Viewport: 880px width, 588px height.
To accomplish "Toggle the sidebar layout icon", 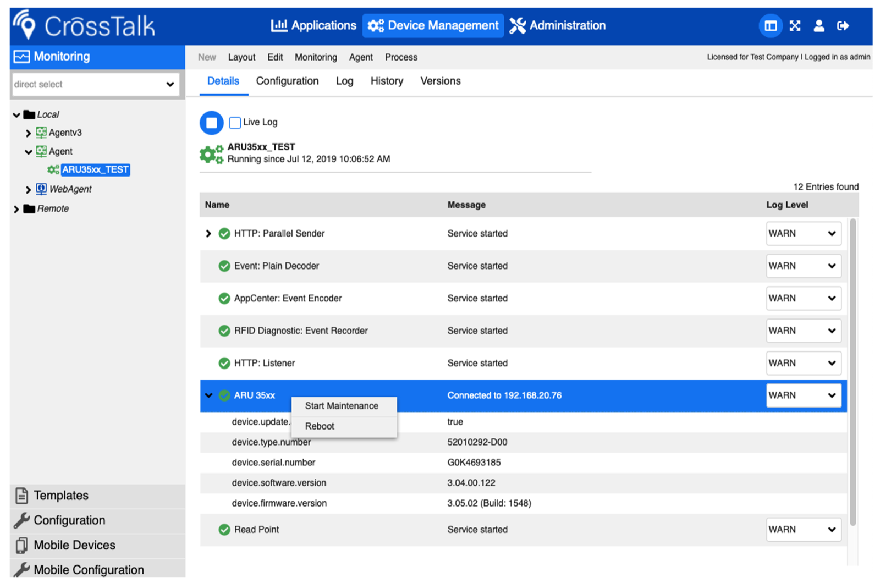I will tap(771, 25).
